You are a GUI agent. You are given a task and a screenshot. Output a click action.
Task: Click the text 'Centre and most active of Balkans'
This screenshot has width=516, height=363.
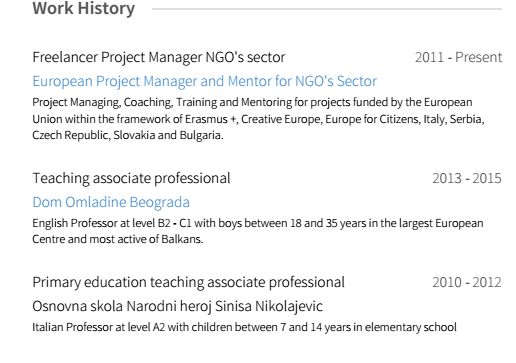click(x=118, y=239)
